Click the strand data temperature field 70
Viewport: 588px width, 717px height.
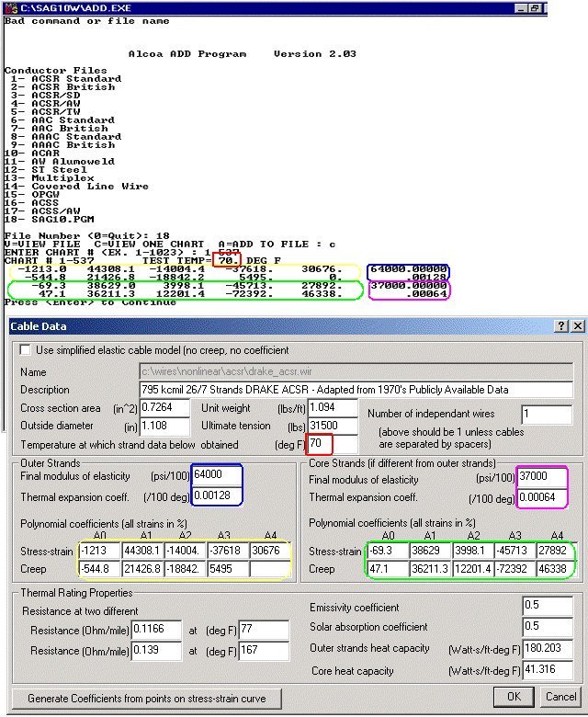point(333,444)
